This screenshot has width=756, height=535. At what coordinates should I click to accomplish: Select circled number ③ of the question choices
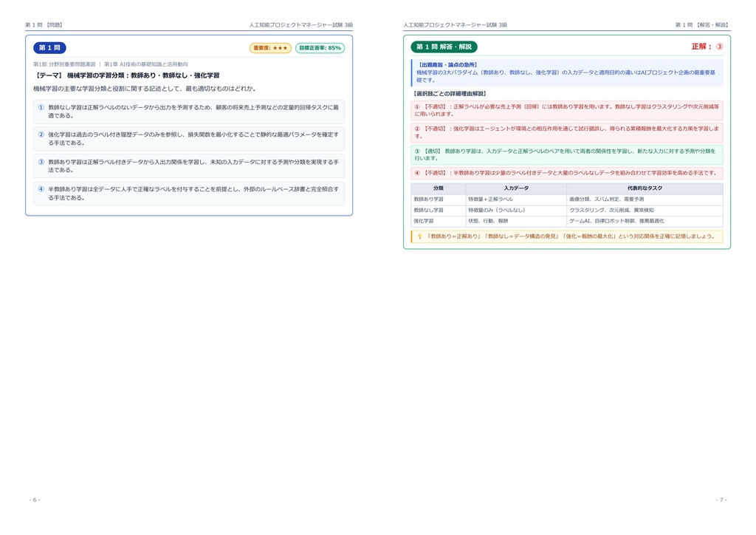tap(41, 162)
